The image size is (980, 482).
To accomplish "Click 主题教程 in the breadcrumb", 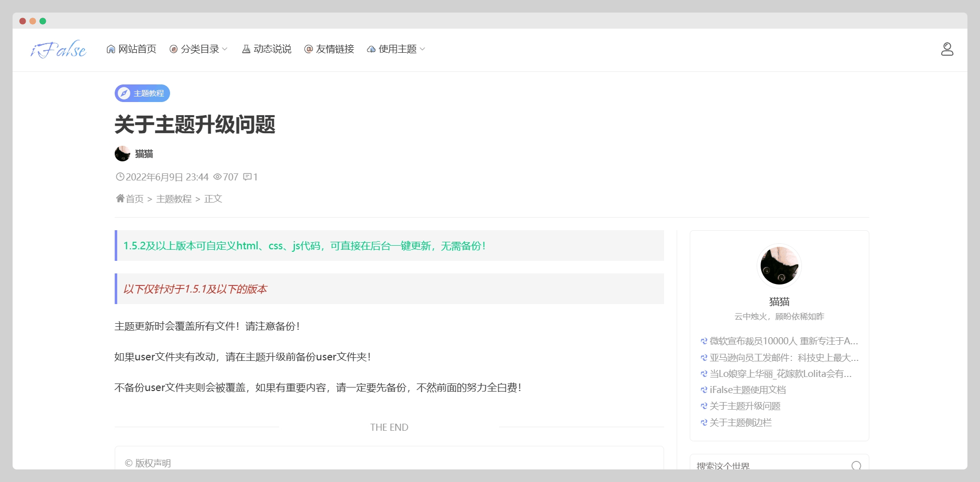I will coord(174,199).
